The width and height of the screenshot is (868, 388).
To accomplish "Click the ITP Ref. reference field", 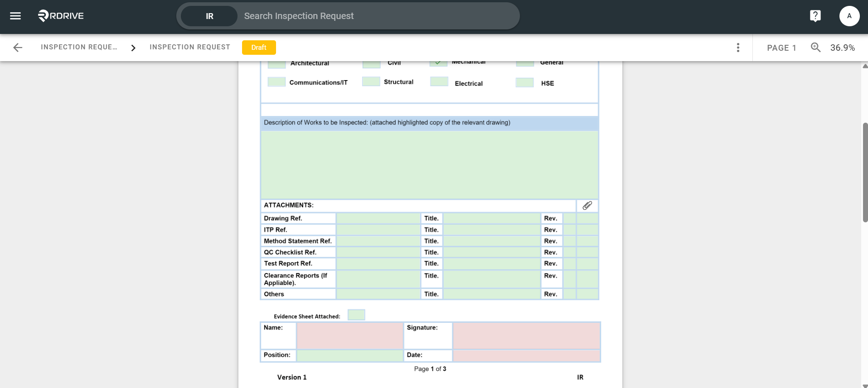I will 378,230.
